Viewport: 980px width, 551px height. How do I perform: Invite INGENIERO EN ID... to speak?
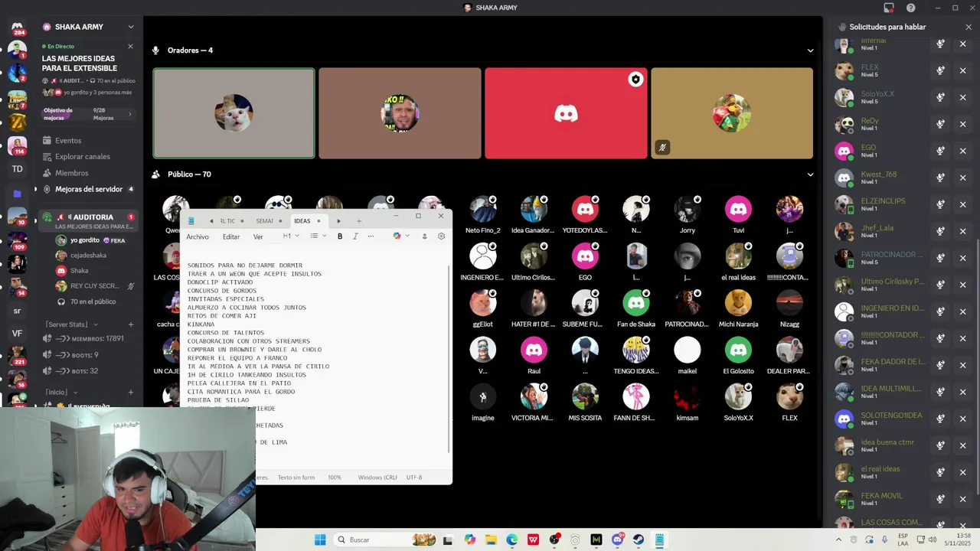pos(940,311)
